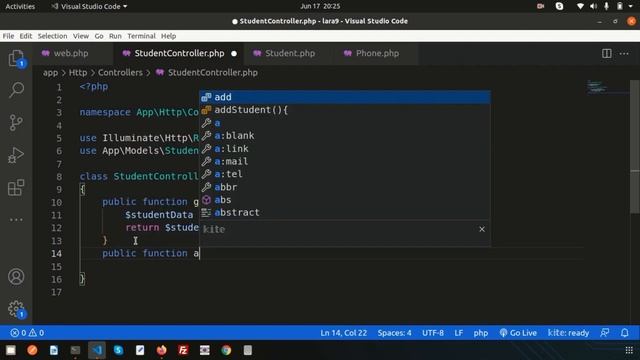
Task: Show errors and warnings count panel
Action: 27,333
